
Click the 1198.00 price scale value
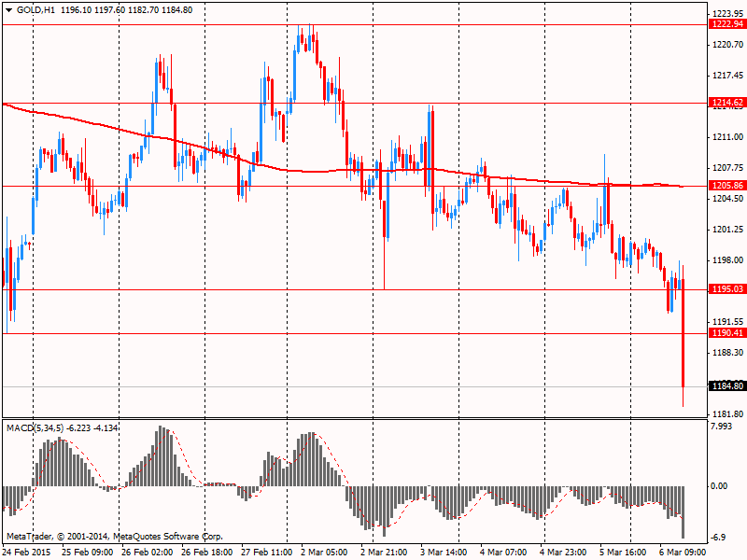[x=727, y=260]
